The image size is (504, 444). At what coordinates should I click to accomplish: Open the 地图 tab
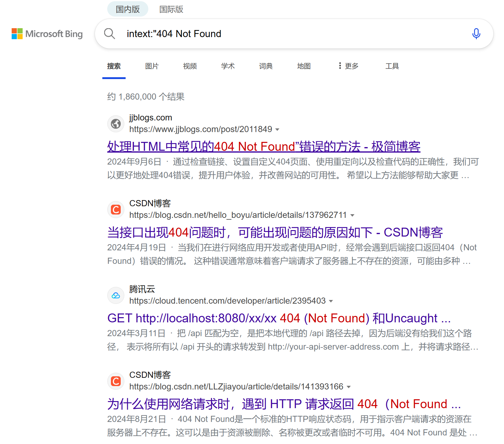coord(304,66)
